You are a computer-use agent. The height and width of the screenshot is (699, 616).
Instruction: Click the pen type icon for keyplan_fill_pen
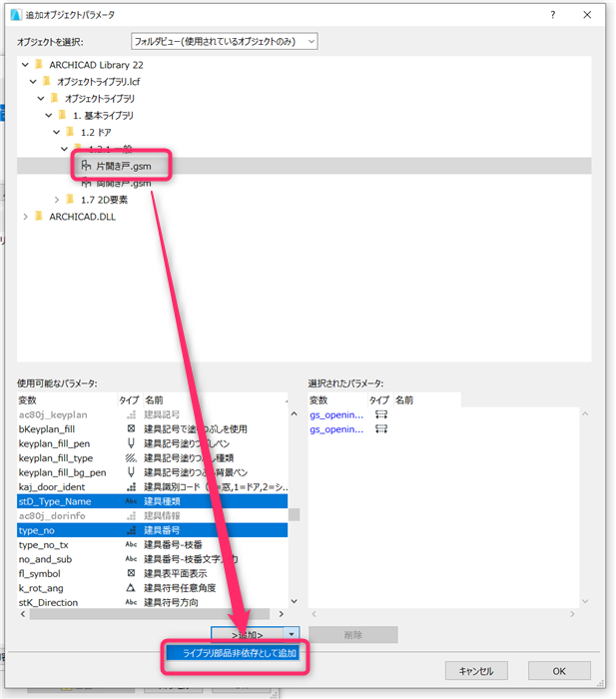(131, 443)
